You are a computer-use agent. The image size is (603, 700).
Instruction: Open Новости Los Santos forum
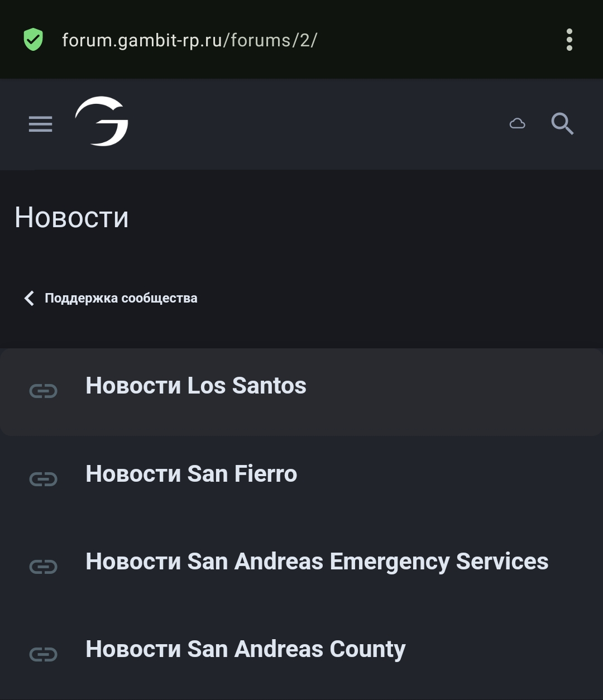coord(196,386)
